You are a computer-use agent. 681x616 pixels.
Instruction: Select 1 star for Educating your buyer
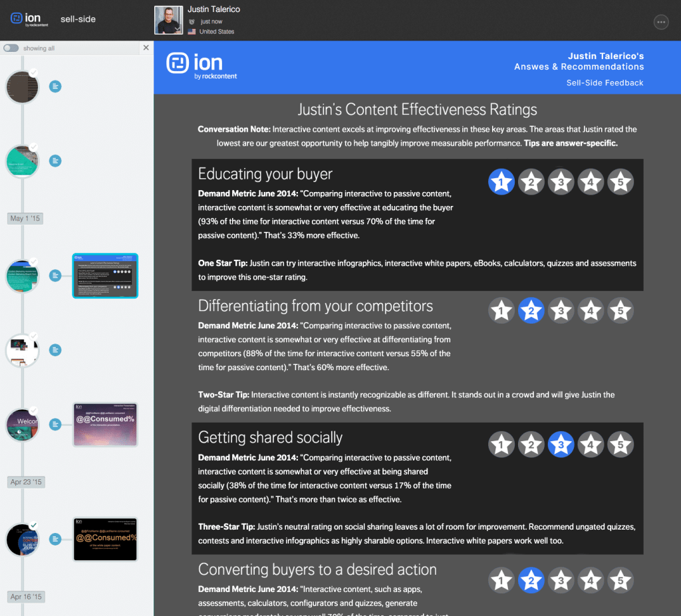pos(501,181)
